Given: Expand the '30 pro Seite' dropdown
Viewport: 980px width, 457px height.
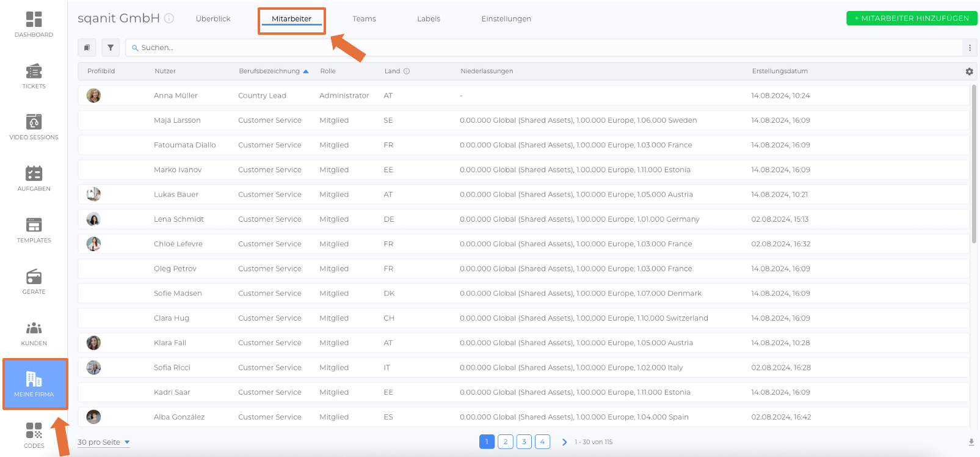Looking at the screenshot, I should pos(104,442).
